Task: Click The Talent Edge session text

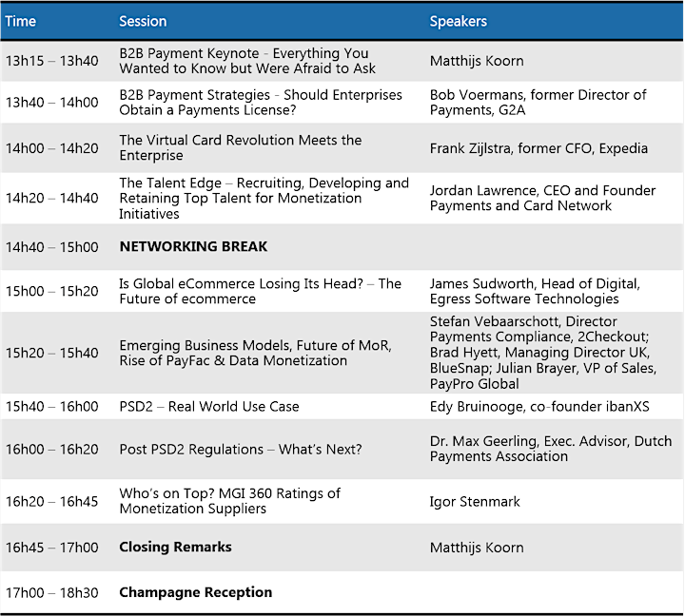Action: pyautogui.click(x=264, y=198)
